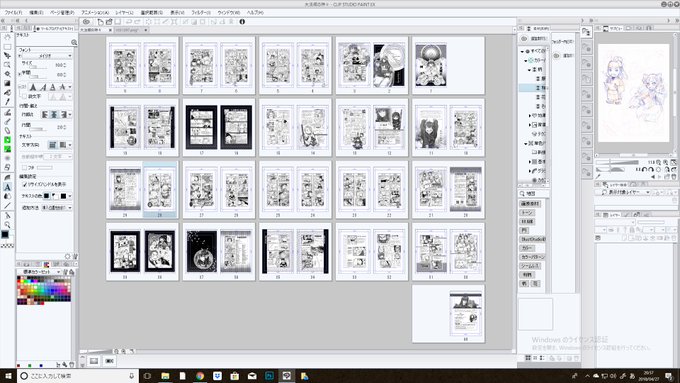This screenshot has height=383, width=680.
Task: Open the ファイル(F) menu
Action: click(x=13, y=13)
